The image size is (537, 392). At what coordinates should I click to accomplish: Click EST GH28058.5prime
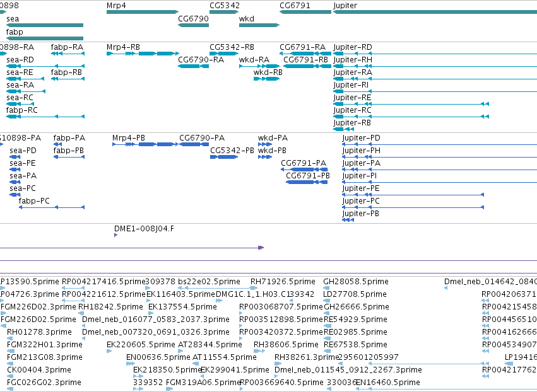pyautogui.click(x=356, y=282)
